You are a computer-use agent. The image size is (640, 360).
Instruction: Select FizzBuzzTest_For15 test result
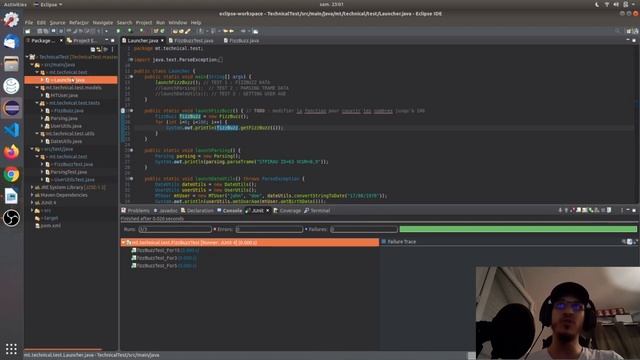tap(164, 250)
